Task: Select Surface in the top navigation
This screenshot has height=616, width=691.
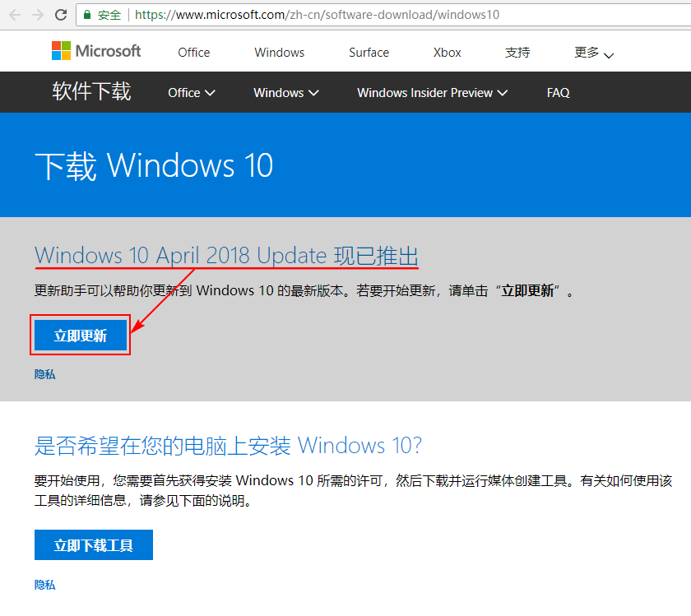Action: (369, 53)
